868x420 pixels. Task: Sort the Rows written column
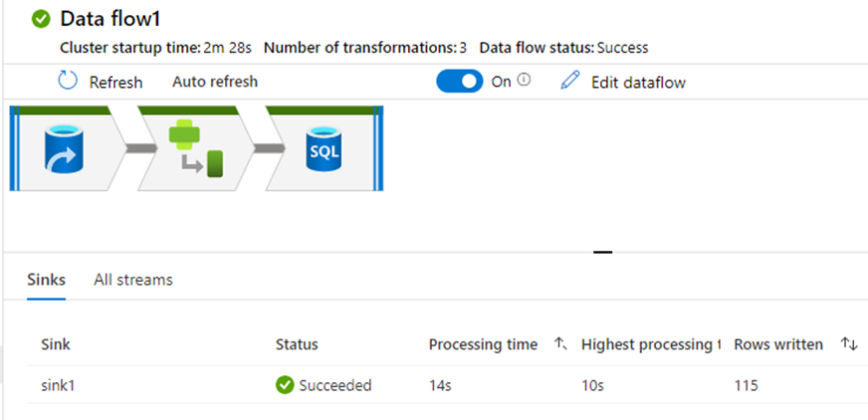[x=849, y=344]
